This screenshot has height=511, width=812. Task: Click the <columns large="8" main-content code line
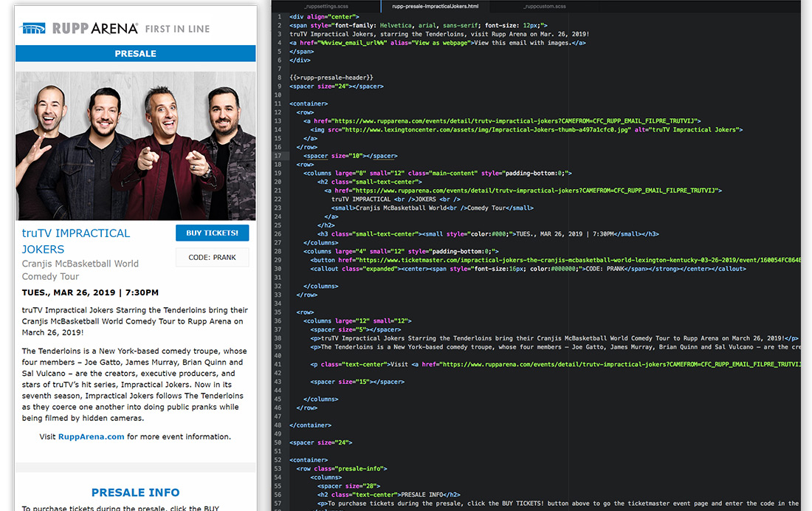click(x=438, y=173)
